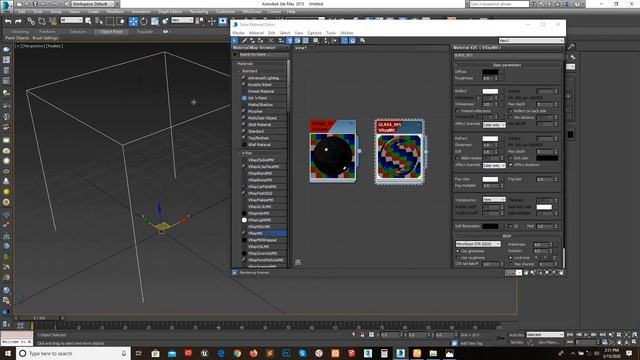Viewport: 640px width, 360px height.
Task: Select the Use glossiness radio button
Action: click(x=458, y=251)
